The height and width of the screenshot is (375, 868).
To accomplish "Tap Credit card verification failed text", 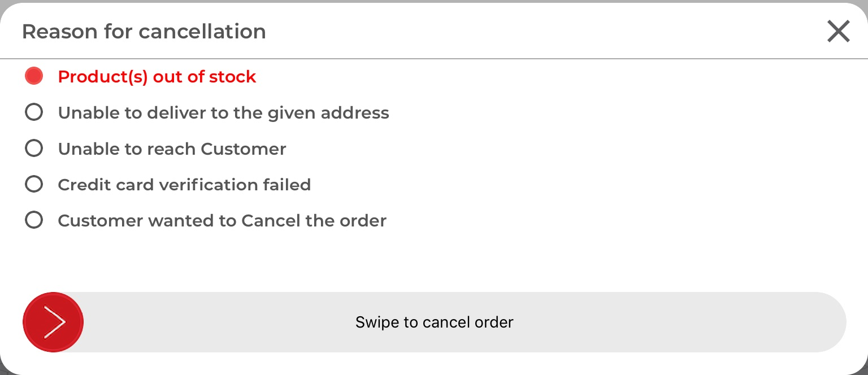I will pos(184,185).
